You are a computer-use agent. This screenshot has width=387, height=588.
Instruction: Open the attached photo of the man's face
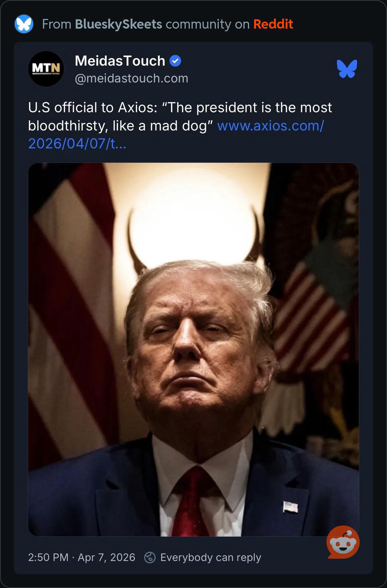pyautogui.click(x=193, y=349)
